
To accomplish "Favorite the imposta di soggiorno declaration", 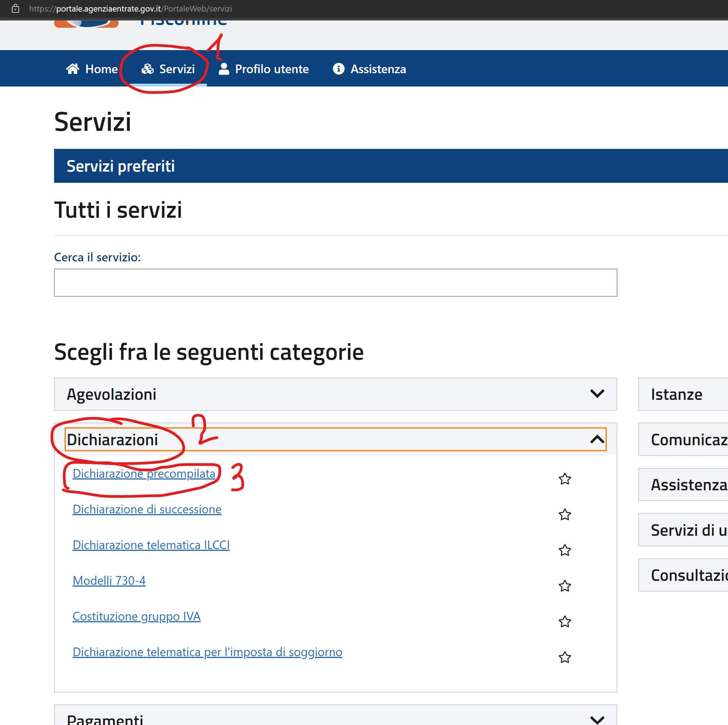I will pyautogui.click(x=564, y=658).
